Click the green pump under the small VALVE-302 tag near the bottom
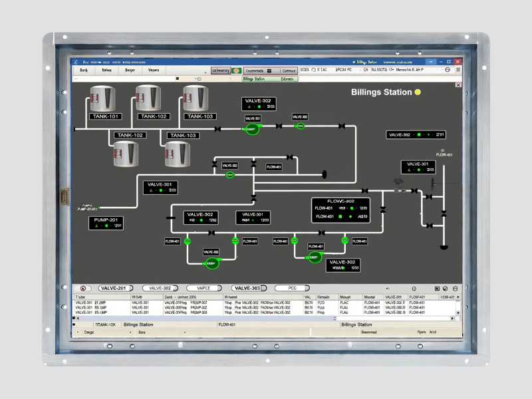The image size is (532, 399). click(x=211, y=263)
